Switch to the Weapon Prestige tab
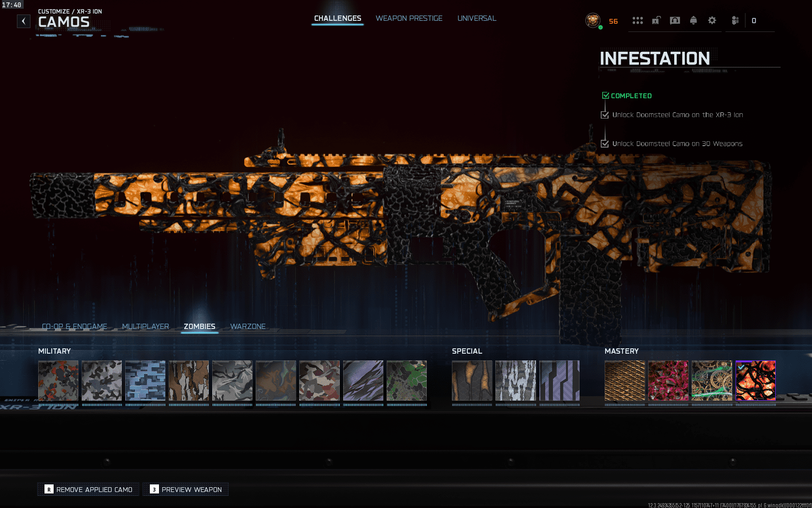Image resolution: width=812 pixels, height=508 pixels. (x=409, y=18)
